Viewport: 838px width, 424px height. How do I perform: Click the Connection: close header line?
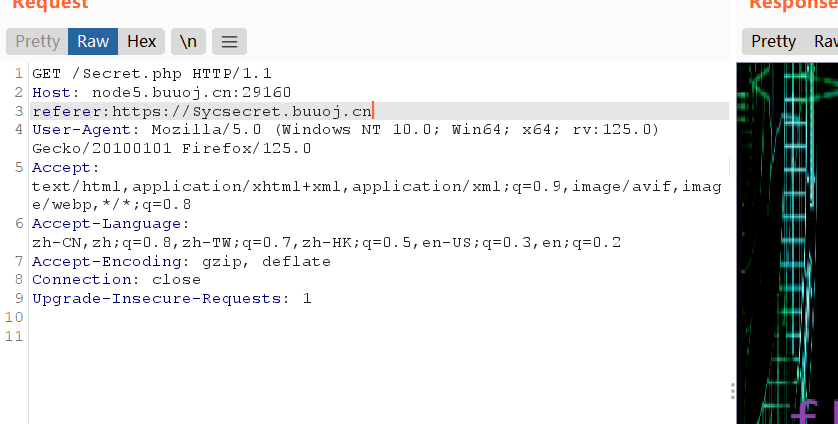[x=117, y=280]
